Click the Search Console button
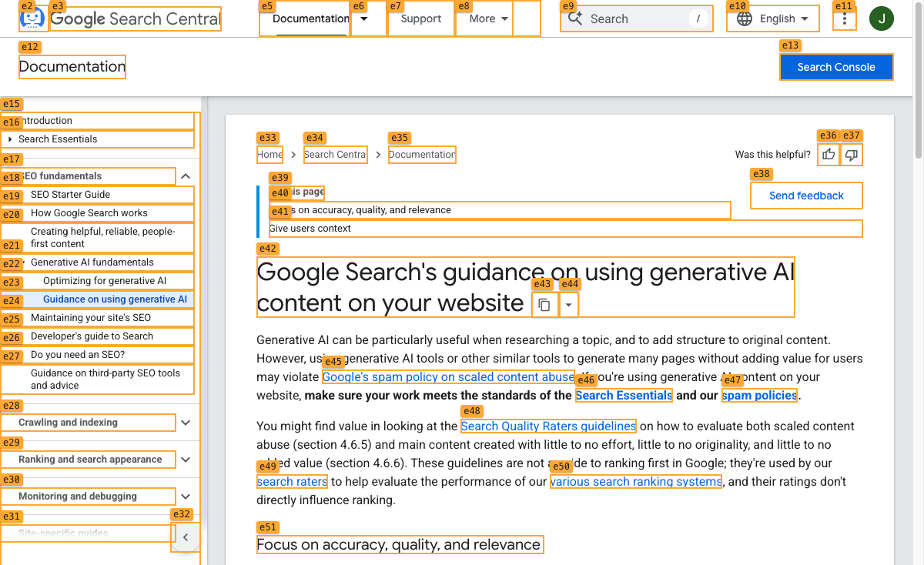 pyautogui.click(x=836, y=67)
